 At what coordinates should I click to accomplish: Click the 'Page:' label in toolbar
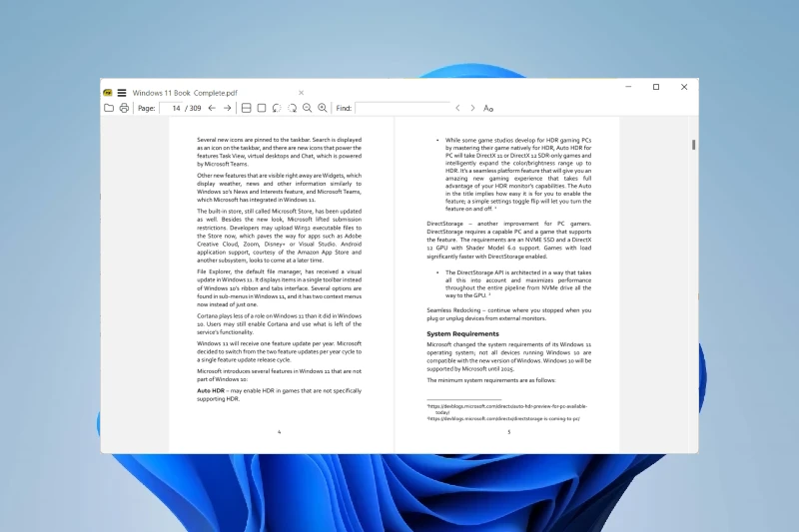point(146,108)
